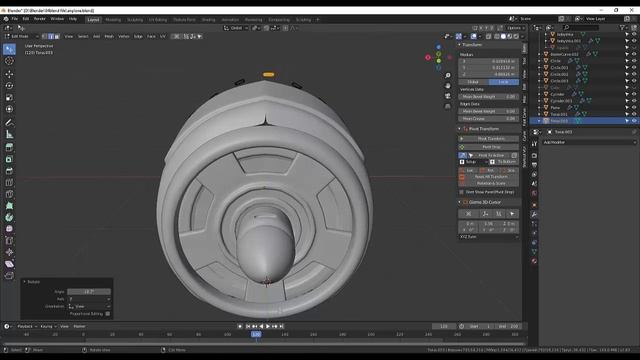Open the Options dropdown
Screen dimensions: 640x360
pos(515,28)
